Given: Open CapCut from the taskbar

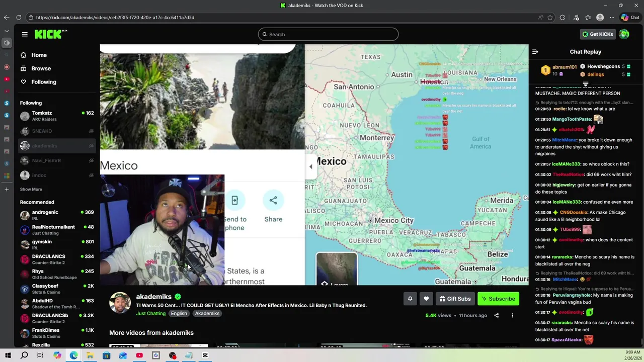Looking at the screenshot, I should click(x=205, y=355).
